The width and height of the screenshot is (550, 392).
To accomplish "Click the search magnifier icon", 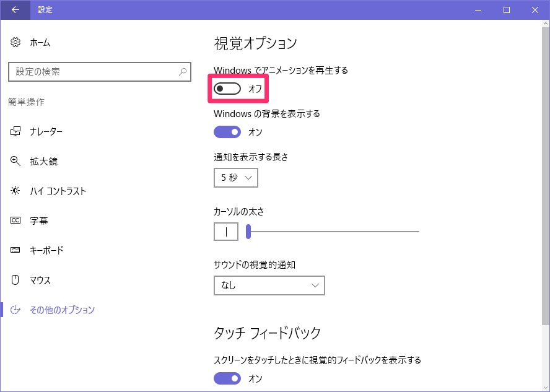I will [182, 72].
